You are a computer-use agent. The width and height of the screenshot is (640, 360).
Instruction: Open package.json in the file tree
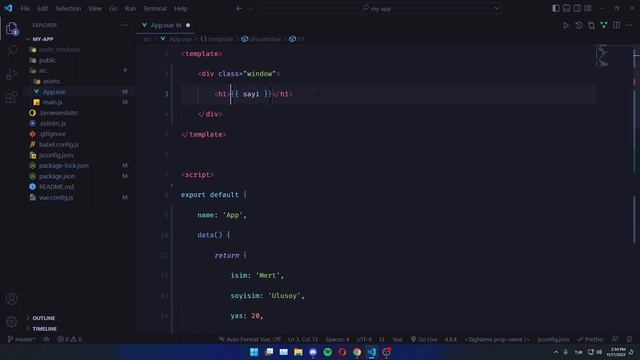click(57, 176)
